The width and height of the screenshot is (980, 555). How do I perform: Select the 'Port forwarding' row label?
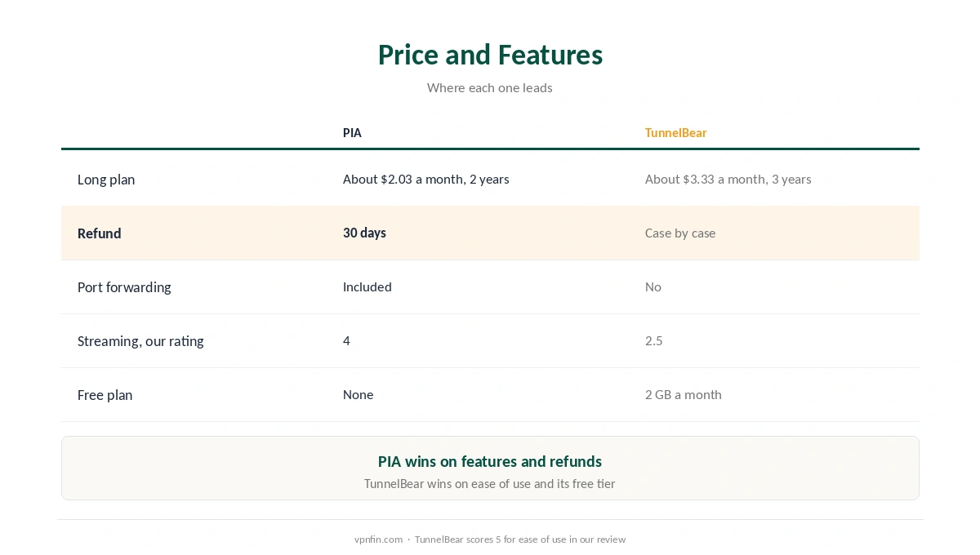tap(124, 287)
